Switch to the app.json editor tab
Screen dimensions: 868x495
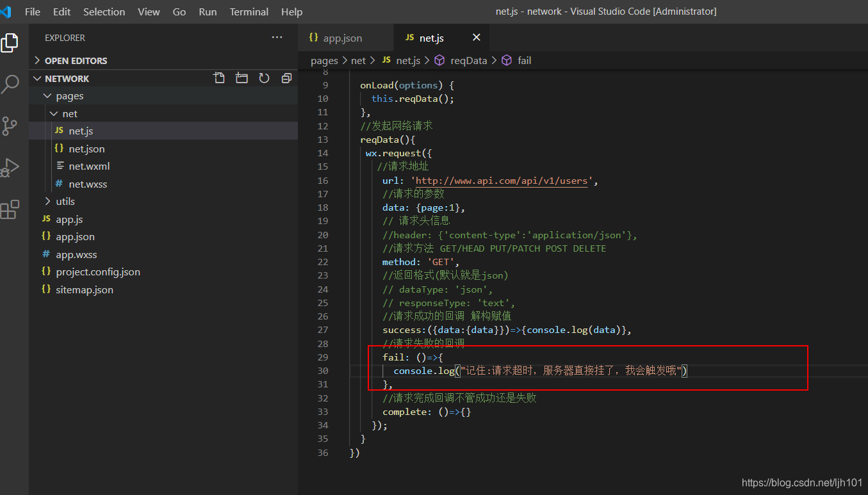point(346,38)
